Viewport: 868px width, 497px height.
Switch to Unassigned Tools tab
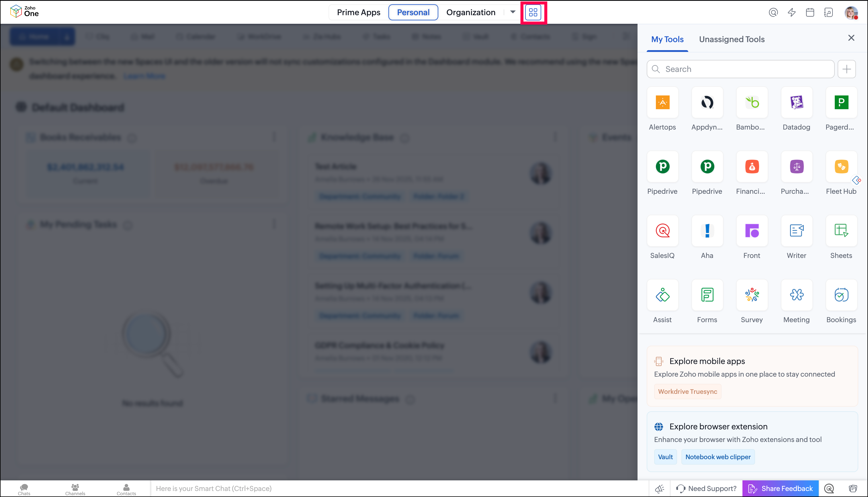(x=732, y=39)
